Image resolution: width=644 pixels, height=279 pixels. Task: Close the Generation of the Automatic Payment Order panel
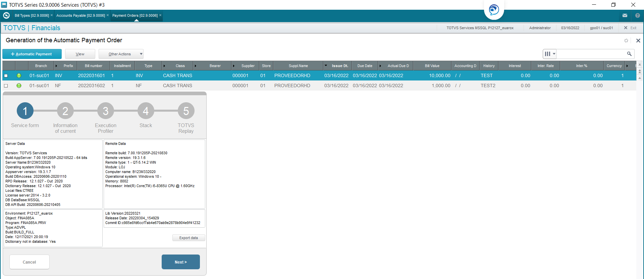pyautogui.click(x=638, y=41)
